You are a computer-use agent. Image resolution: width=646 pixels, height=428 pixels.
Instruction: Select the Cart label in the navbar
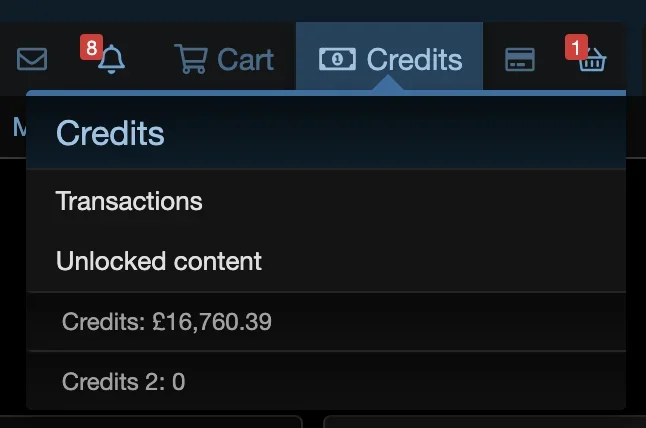tap(246, 60)
